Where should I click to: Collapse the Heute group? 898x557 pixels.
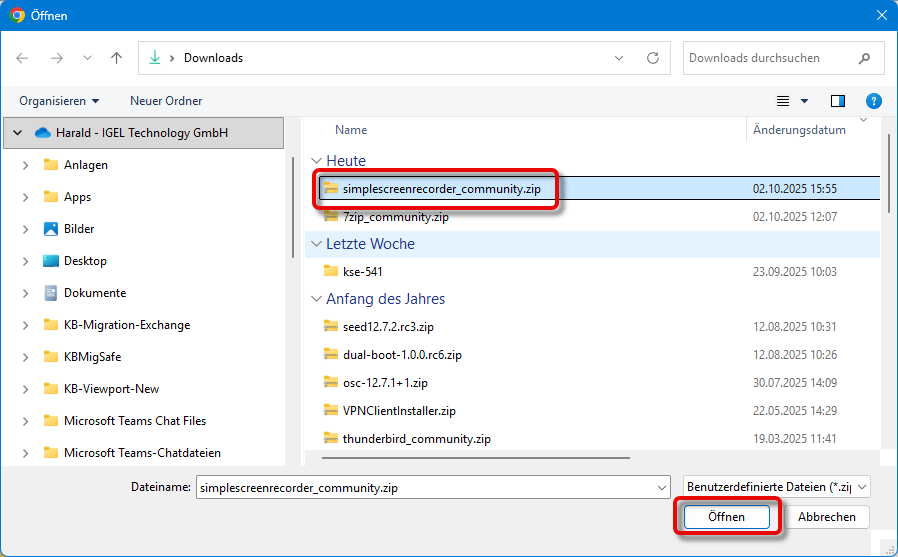(x=316, y=161)
